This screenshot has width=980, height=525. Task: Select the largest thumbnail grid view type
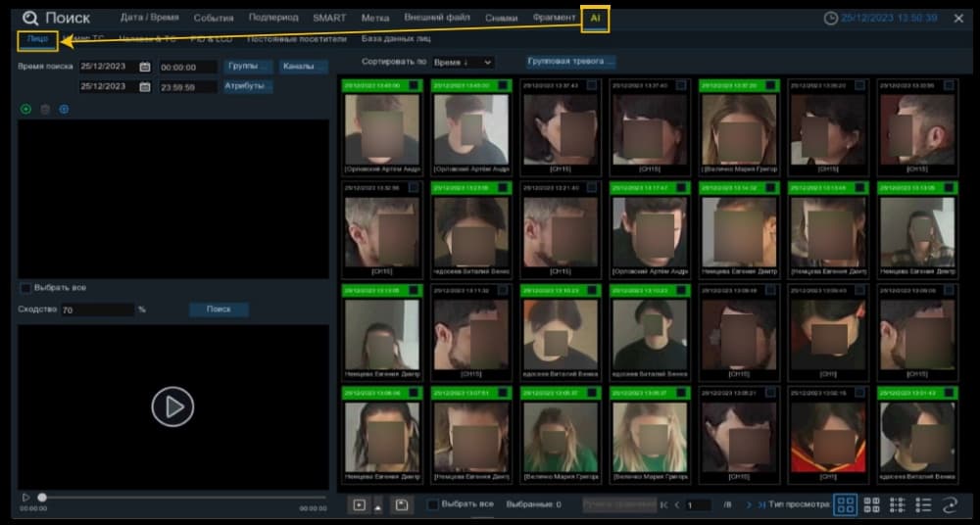coord(845,504)
